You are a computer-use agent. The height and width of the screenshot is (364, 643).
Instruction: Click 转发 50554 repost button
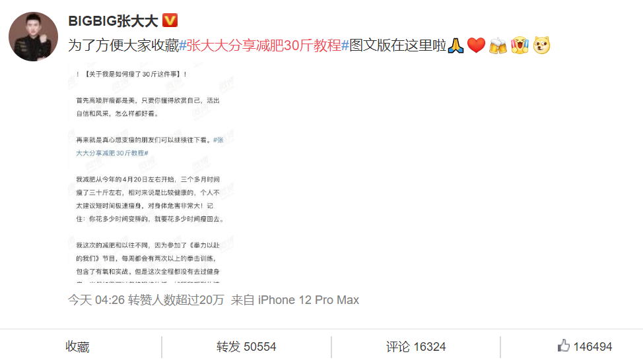coord(246,347)
